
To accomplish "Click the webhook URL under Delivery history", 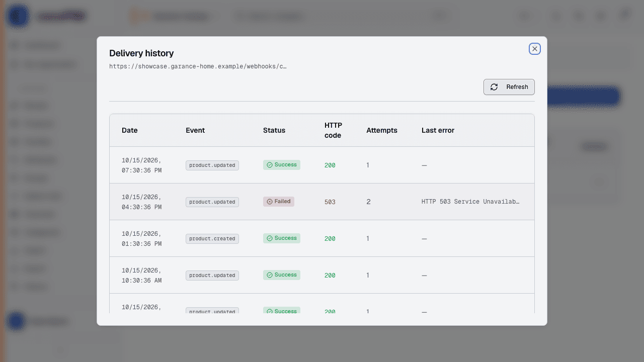I will (198, 66).
